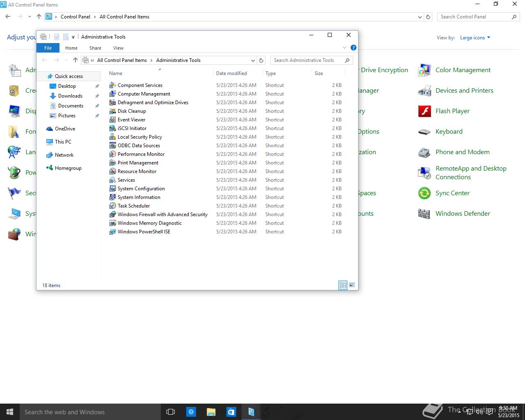Screen dimensions: 525x420
Task: Select the System Information icon
Action: click(112, 197)
